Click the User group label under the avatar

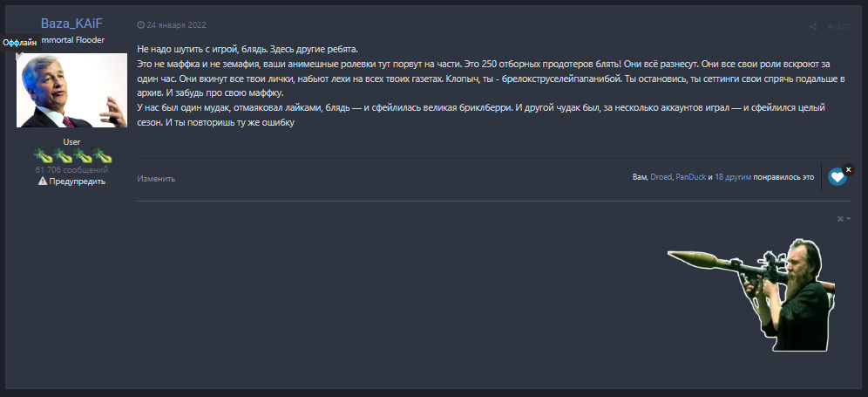[71, 141]
